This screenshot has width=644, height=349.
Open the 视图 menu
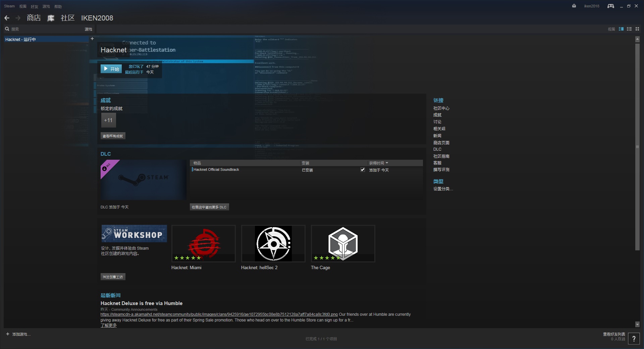pos(23,6)
